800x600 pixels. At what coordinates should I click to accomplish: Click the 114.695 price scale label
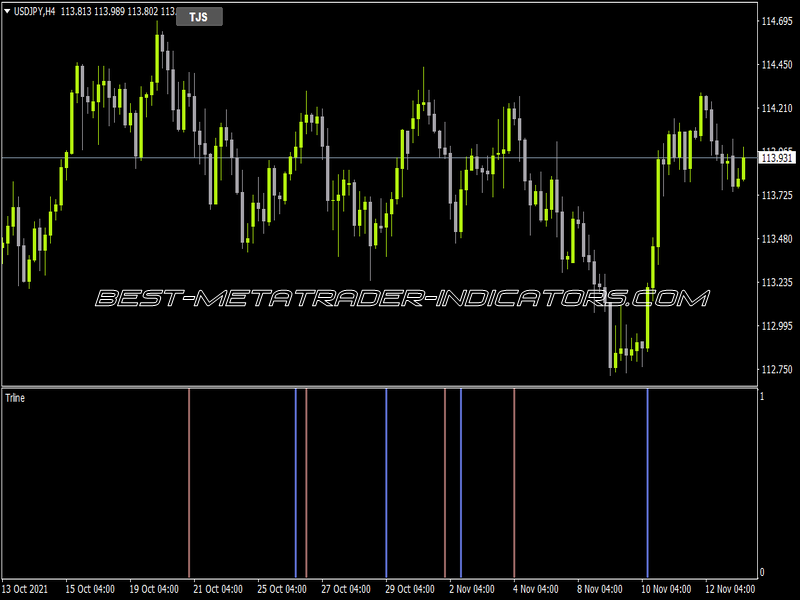click(777, 21)
